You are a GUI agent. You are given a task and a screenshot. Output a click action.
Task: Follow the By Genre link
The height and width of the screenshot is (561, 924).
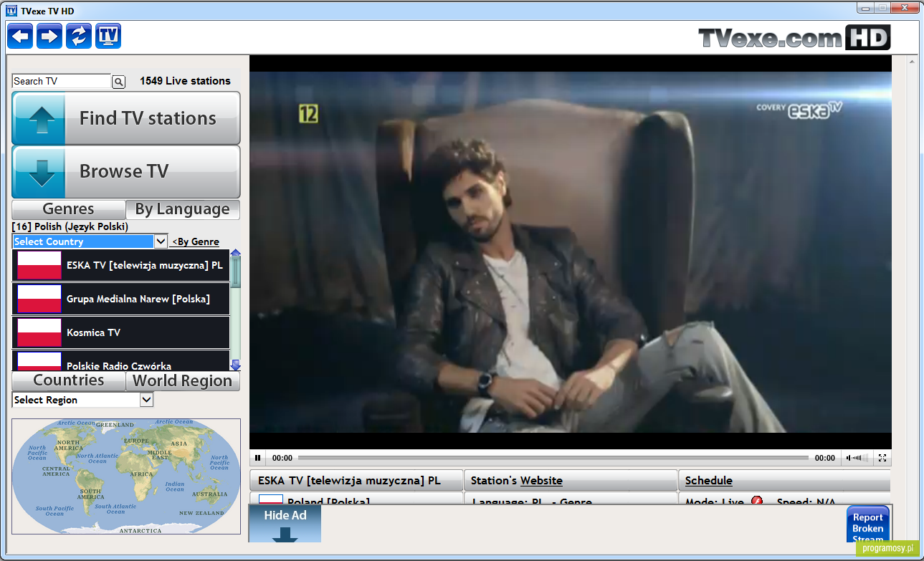(x=196, y=241)
